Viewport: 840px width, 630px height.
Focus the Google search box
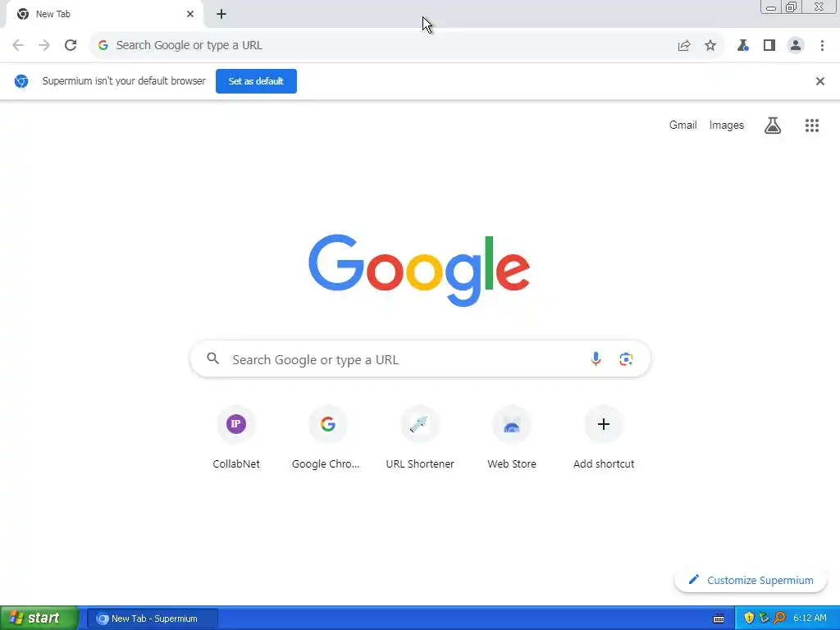(420, 359)
